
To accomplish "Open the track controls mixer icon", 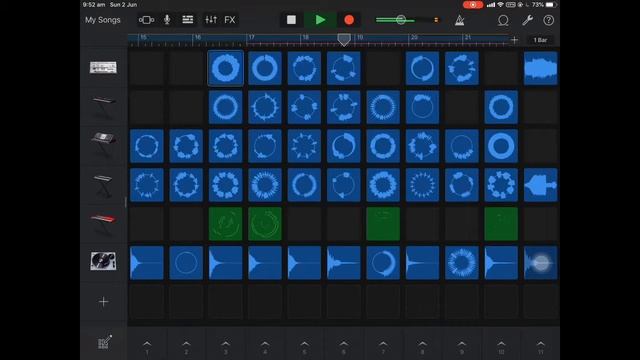I will (x=211, y=20).
